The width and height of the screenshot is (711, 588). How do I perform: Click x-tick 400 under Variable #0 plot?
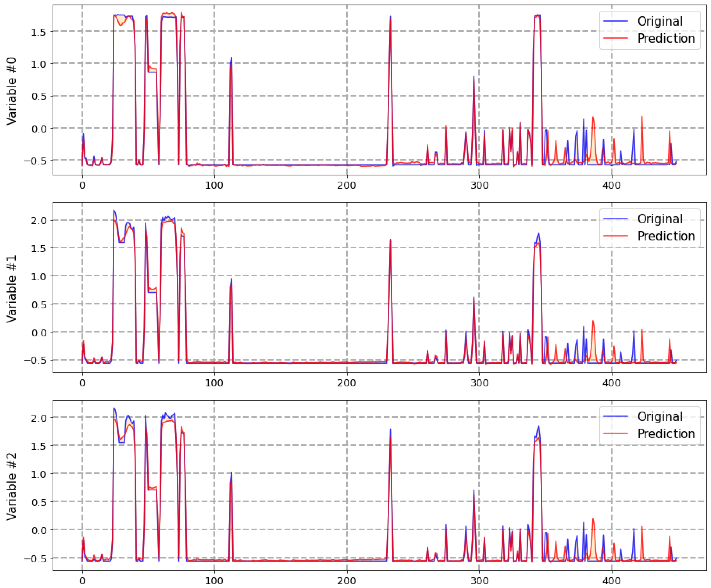(x=612, y=185)
